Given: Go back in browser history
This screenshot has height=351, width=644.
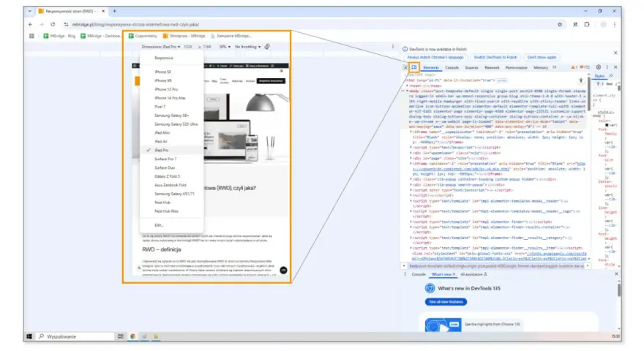Looking at the screenshot, I should tap(31, 25).
